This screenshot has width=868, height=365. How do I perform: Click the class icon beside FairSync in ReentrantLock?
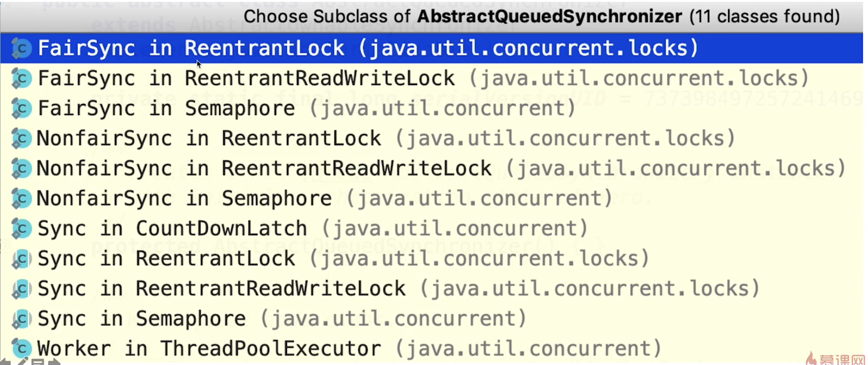point(21,48)
